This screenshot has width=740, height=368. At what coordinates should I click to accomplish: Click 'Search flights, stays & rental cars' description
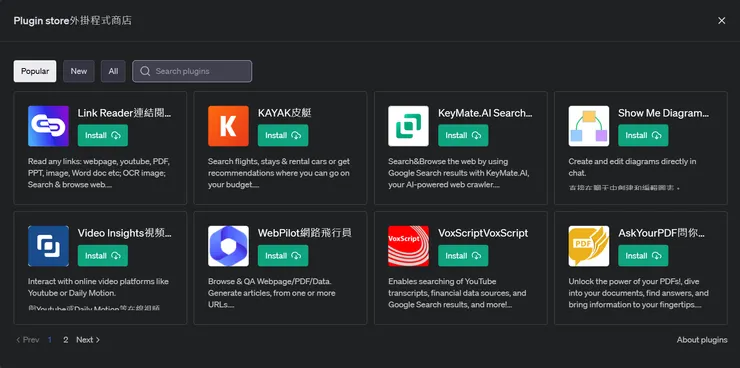(279, 173)
